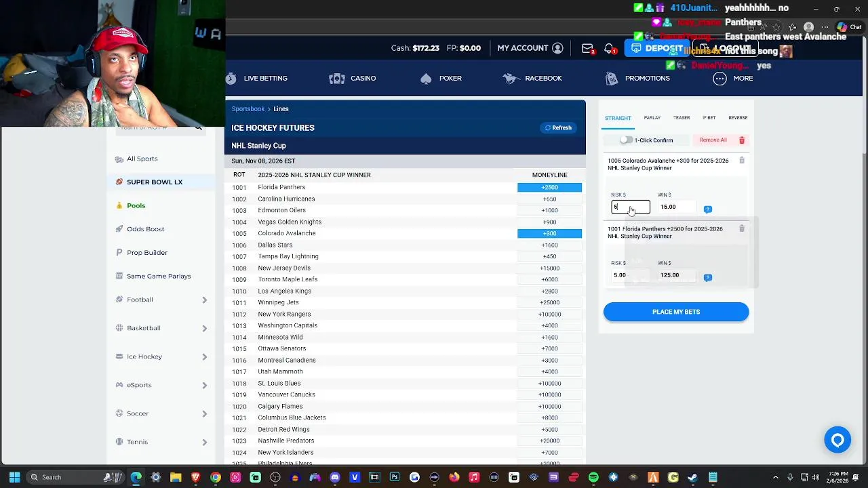Open SUPER BOWL LX in the sidebar

154,182
